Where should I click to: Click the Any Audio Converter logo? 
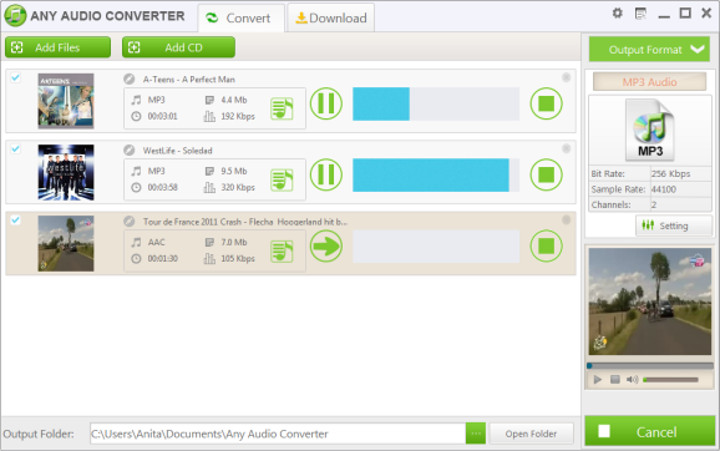pyautogui.click(x=15, y=15)
